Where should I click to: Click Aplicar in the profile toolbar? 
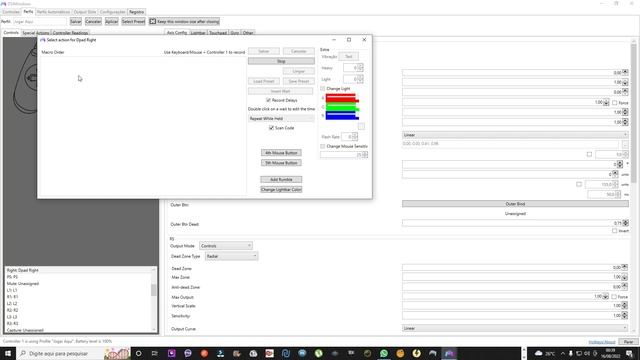click(x=111, y=22)
